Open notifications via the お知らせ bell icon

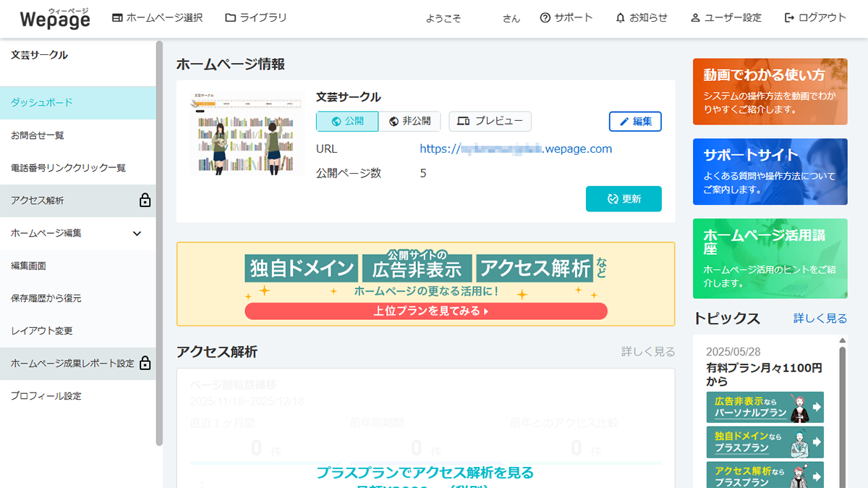pyautogui.click(x=619, y=18)
